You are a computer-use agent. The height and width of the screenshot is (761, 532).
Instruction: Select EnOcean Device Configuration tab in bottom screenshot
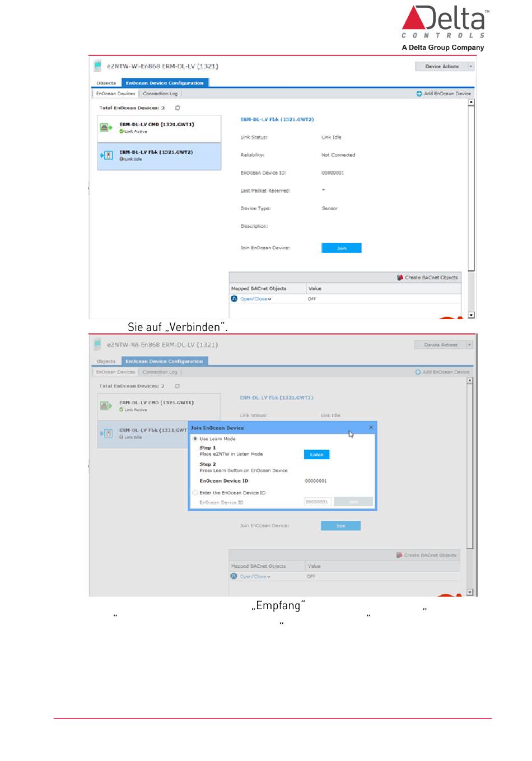click(x=164, y=361)
